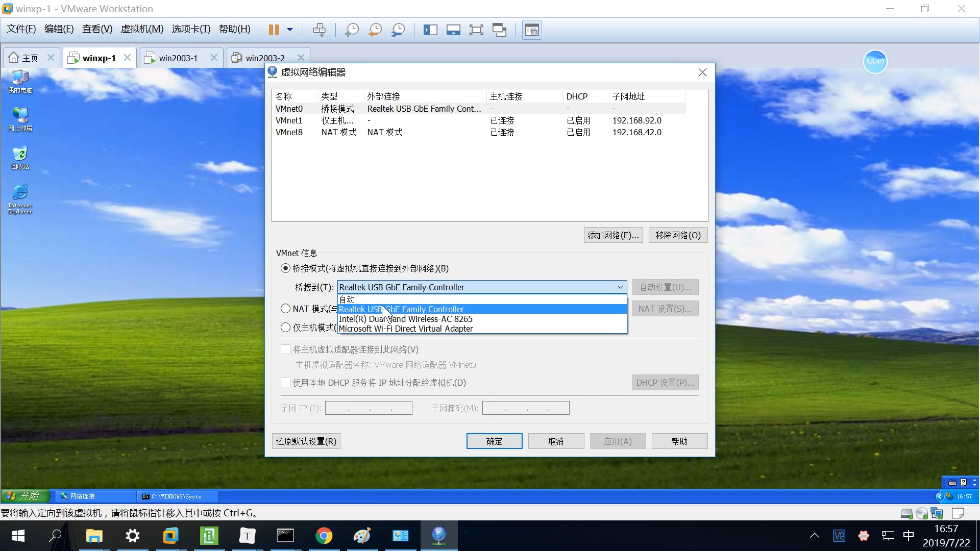This screenshot has width=980, height=551.
Task: Click 网络连接 XP taskbar item
Action: pyautogui.click(x=95, y=496)
